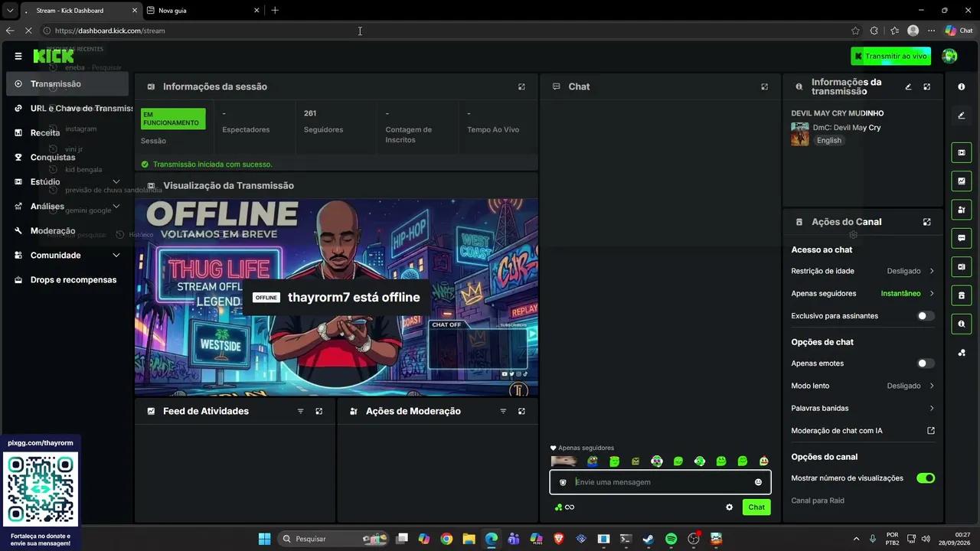980x551 pixels.
Task: Click the EM FUNCIONAMENTO session status badge
Action: click(x=173, y=119)
